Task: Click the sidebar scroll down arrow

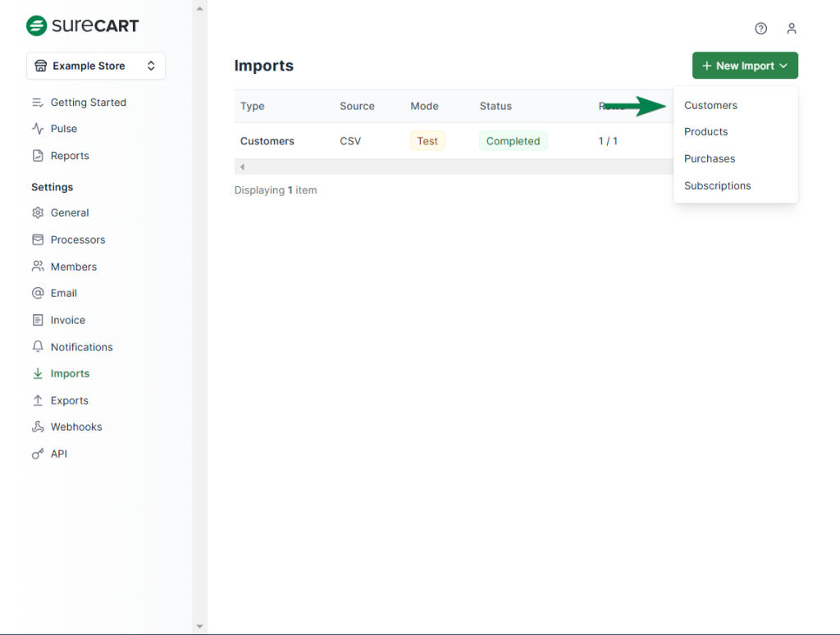Action: pyautogui.click(x=199, y=627)
